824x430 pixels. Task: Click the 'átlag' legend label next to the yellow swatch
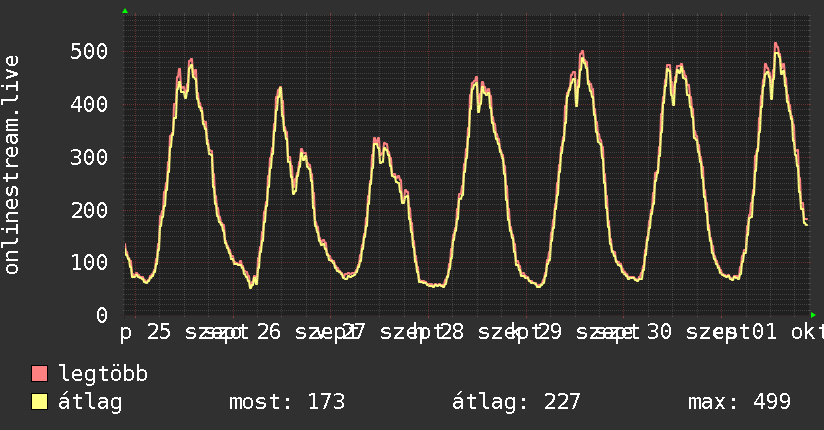click(x=90, y=402)
